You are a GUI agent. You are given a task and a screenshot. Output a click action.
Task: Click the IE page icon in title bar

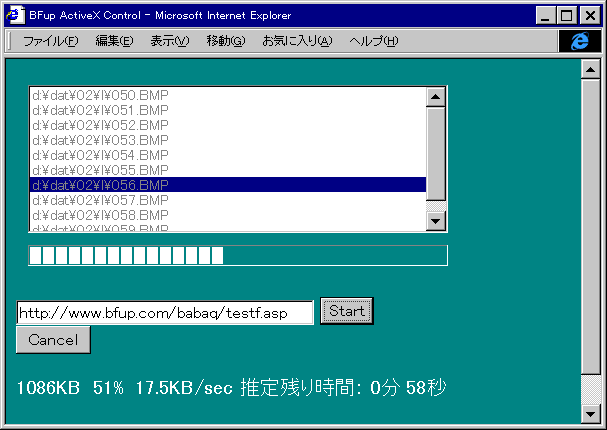tap(15, 15)
